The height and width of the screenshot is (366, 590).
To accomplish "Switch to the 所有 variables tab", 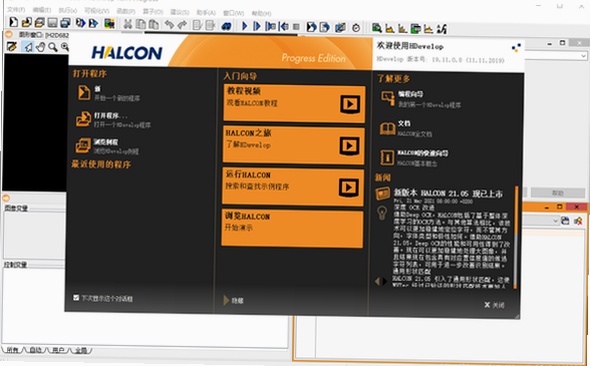I will [12, 349].
